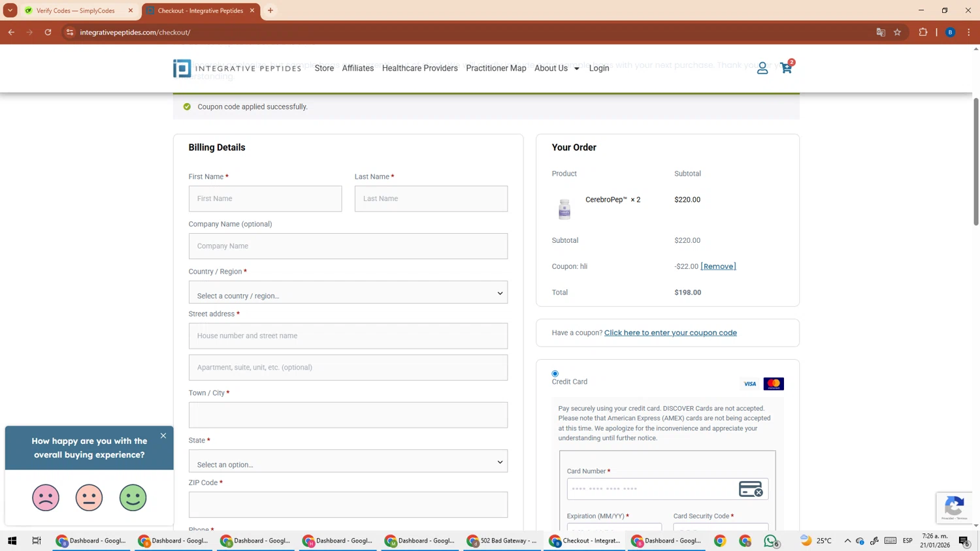Close the Verify Codes tab

coord(131,10)
